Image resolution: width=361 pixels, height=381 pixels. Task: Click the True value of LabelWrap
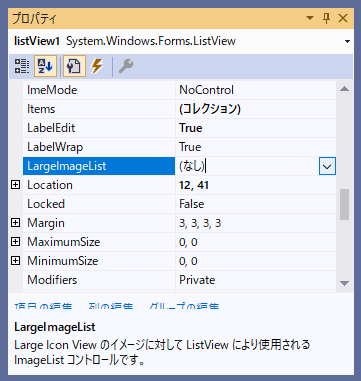pos(190,147)
